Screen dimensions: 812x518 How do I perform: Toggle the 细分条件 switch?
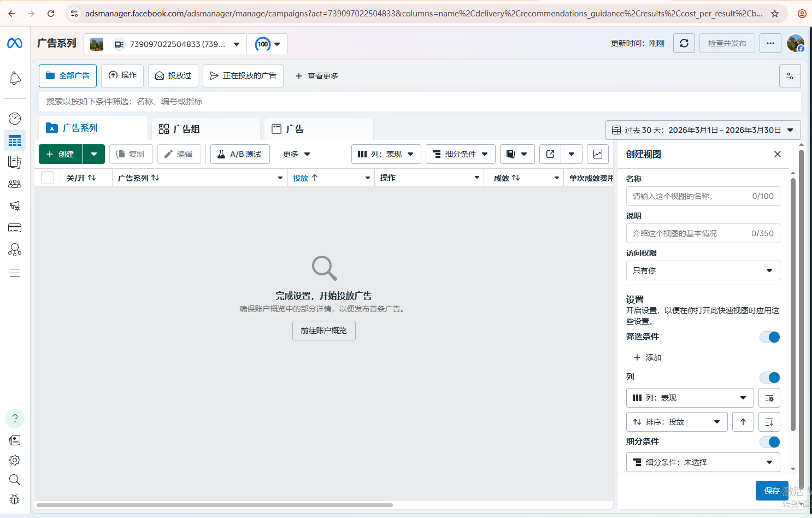click(x=769, y=442)
